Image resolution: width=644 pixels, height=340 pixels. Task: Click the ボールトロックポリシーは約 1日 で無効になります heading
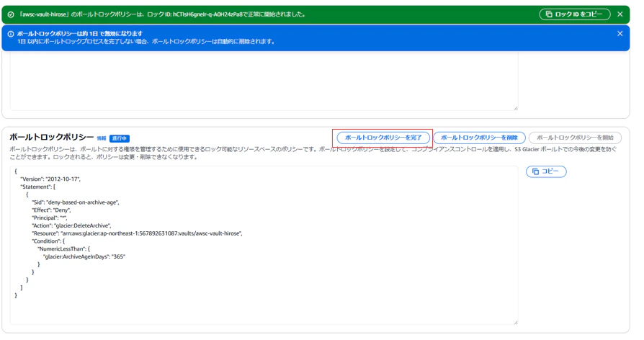(80, 34)
